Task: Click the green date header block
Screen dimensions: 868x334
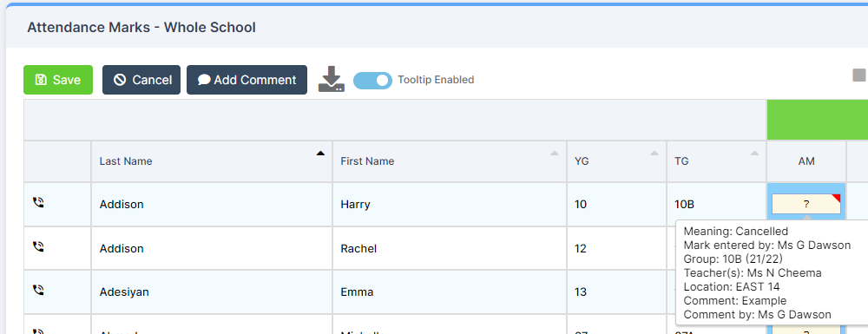Action: click(x=817, y=120)
